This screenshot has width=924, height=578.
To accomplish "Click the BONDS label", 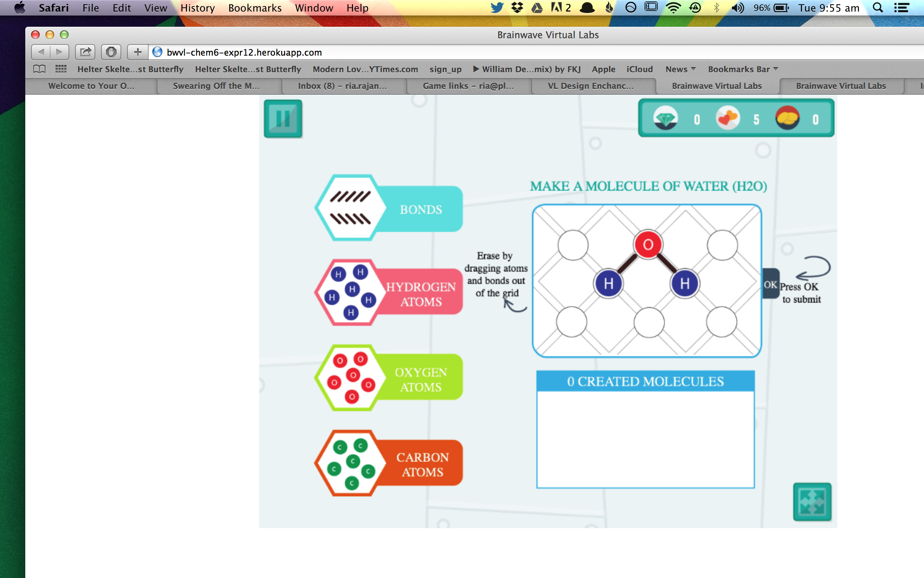I will coord(421,210).
